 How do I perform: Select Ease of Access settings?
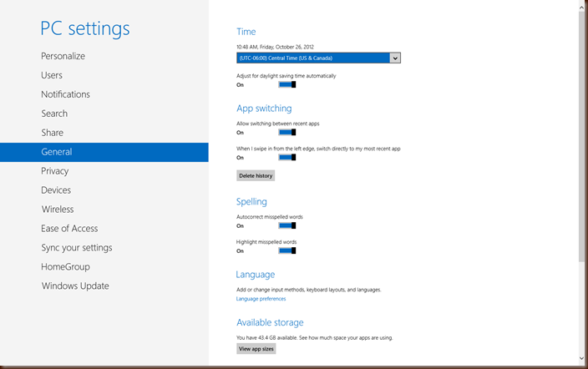pyautogui.click(x=69, y=229)
